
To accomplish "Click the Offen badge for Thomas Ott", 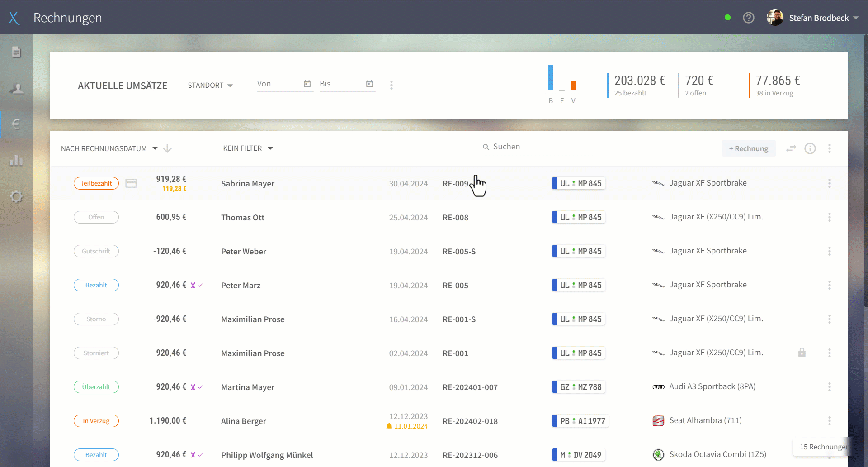I will [96, 217].
